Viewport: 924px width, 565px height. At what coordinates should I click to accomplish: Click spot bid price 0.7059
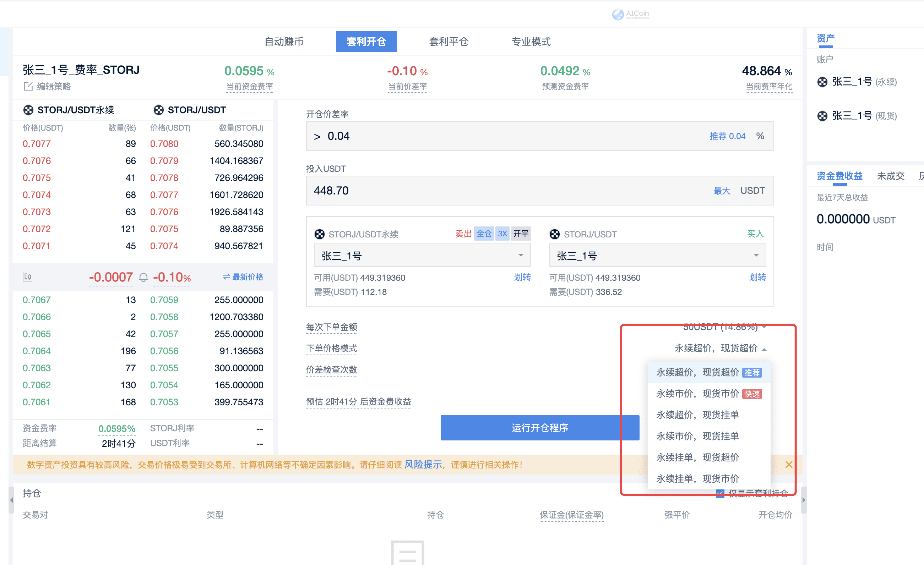[x=164, y=300]
